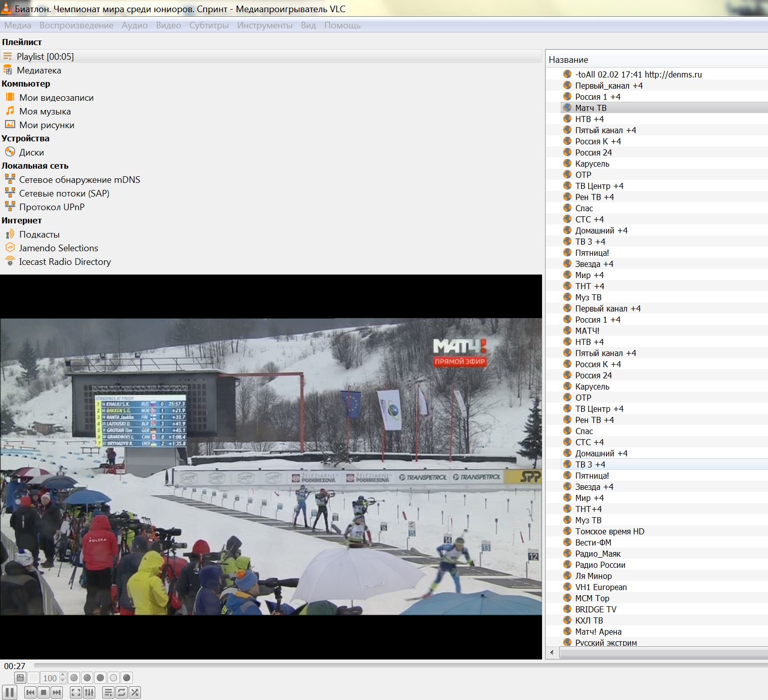The height and width of the screenshot is (700, 768).
Task: Enter fullscreen video mode
Action: (x=75, y=692)
